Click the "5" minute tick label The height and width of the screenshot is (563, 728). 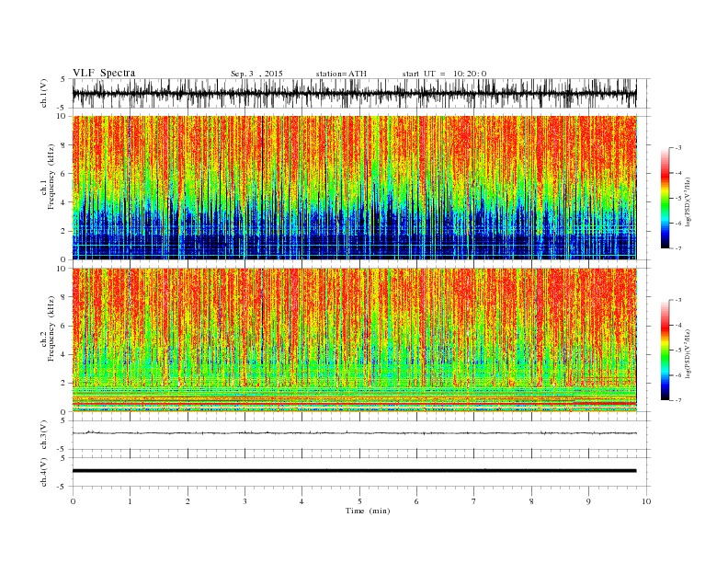coord(359,501)
